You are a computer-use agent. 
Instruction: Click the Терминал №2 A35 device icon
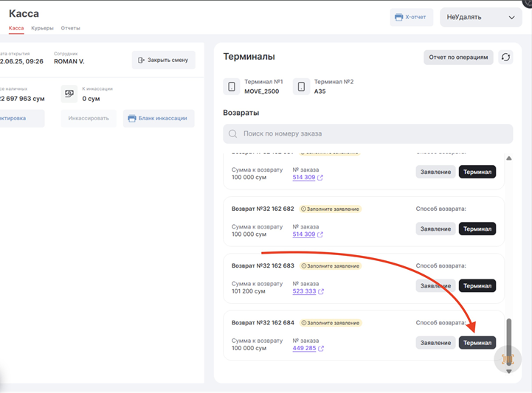[x=301, y=86]
